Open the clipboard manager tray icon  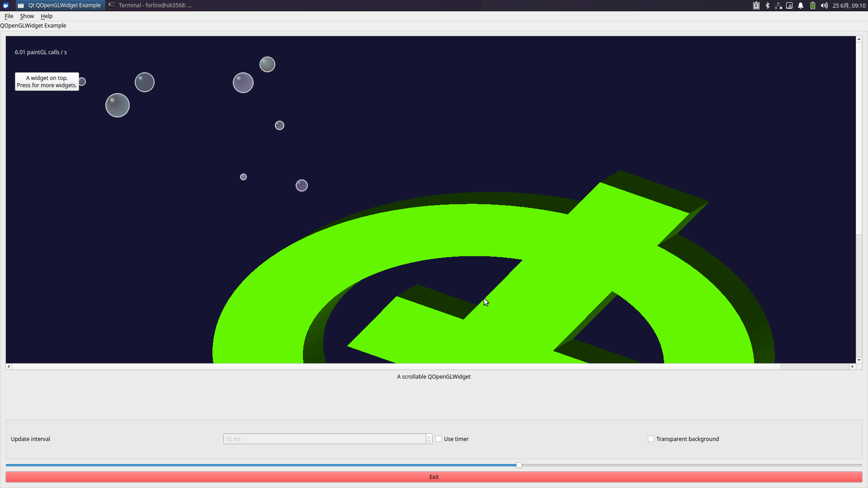[756, 5]
